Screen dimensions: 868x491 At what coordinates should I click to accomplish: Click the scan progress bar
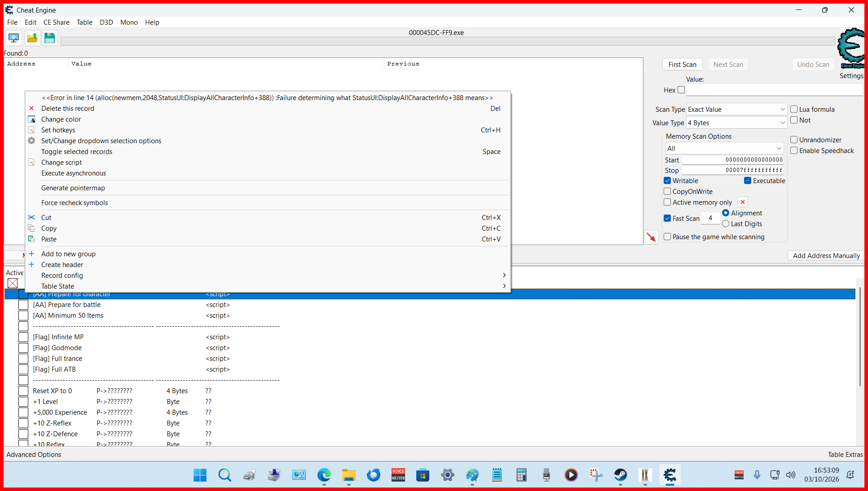coord(448,41)
